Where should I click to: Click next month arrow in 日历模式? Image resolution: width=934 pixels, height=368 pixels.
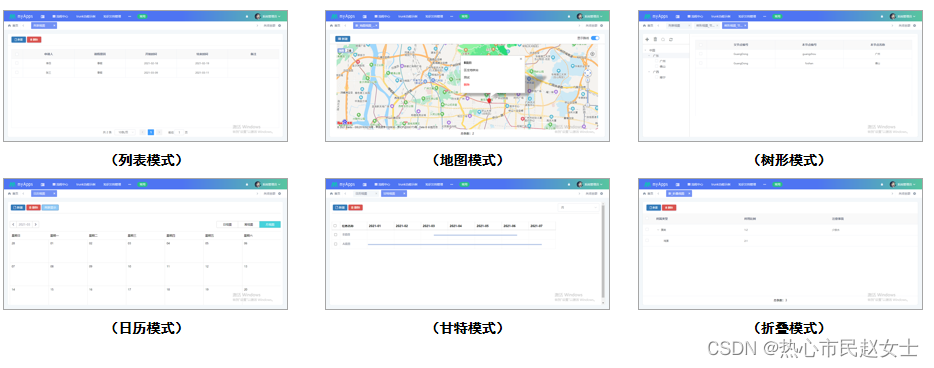coord(36,224)
